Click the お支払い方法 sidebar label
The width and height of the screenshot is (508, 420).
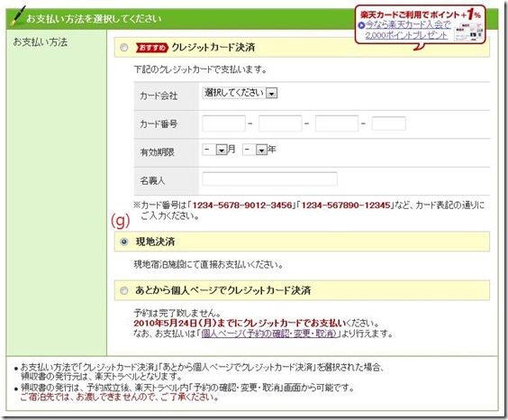(x=41, y=42)
